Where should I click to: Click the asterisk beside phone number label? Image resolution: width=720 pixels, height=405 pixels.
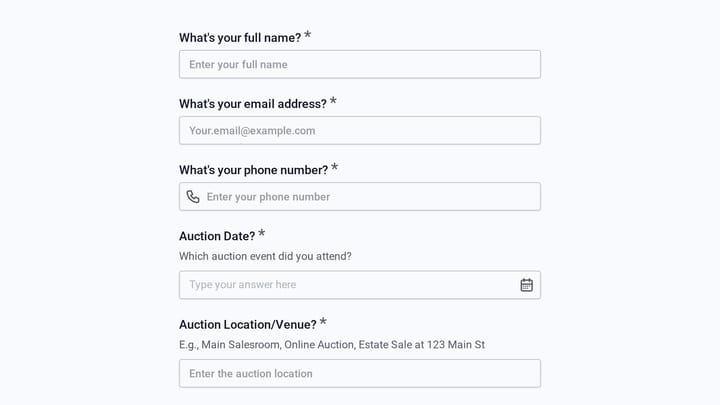pyautogui.click(x=335, y=167)
